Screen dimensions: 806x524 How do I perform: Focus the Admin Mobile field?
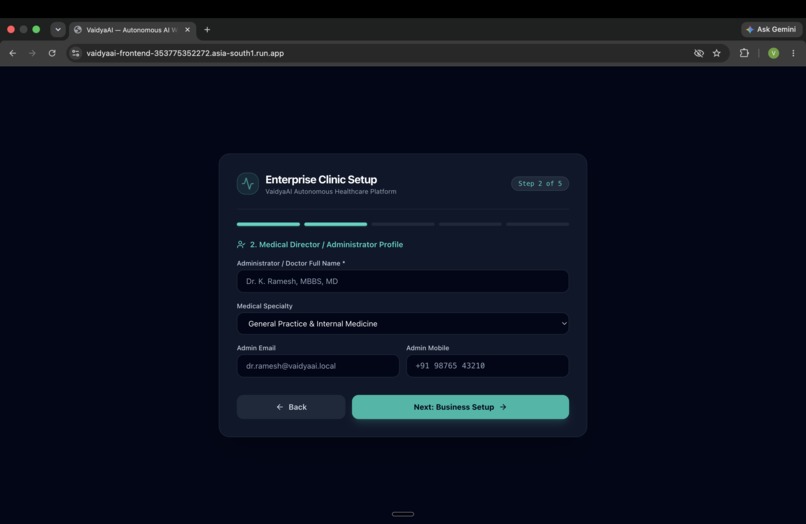click(487, 366)
